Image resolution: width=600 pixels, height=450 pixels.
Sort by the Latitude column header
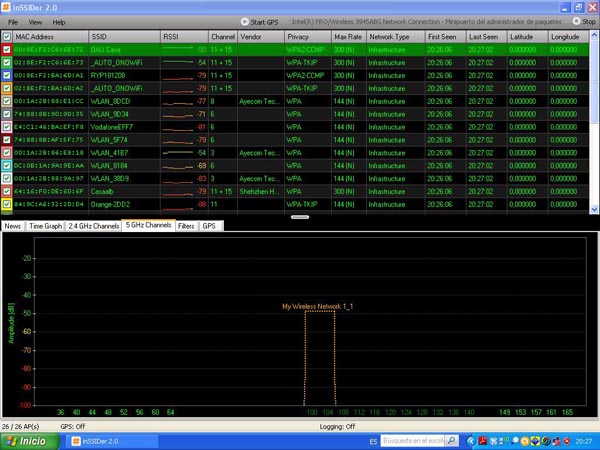tap(528, 37)
